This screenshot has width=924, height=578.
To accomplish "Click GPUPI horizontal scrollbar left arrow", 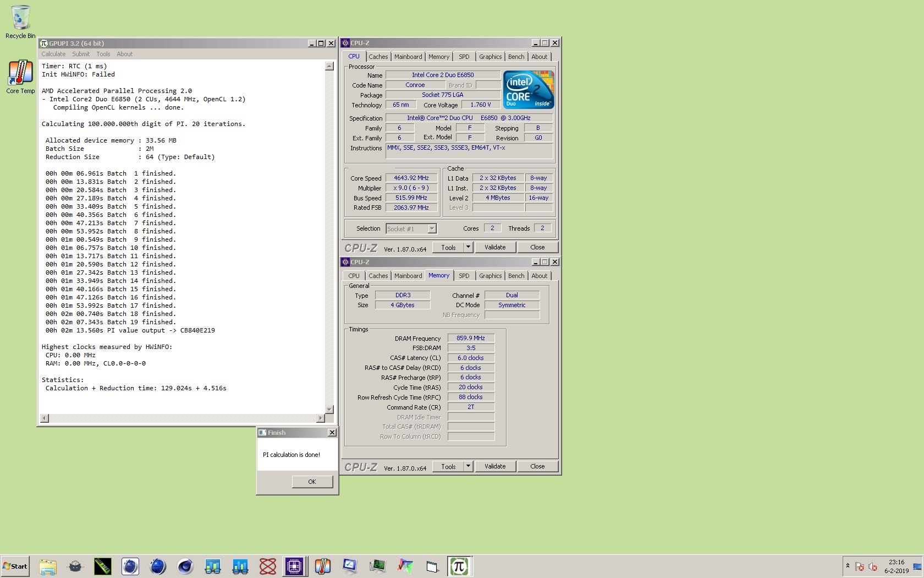I will tap(45, 418).
